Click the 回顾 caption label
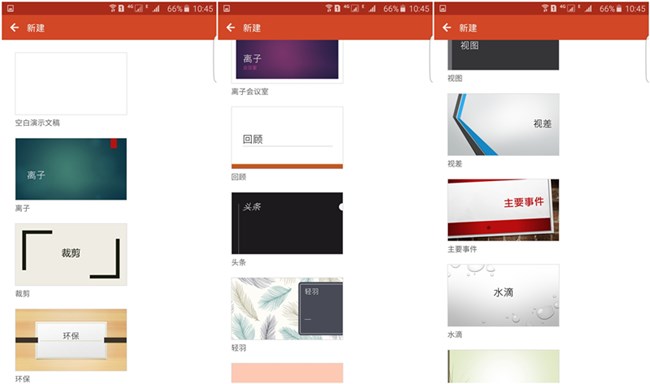650x384 pixels. [239, 177]
